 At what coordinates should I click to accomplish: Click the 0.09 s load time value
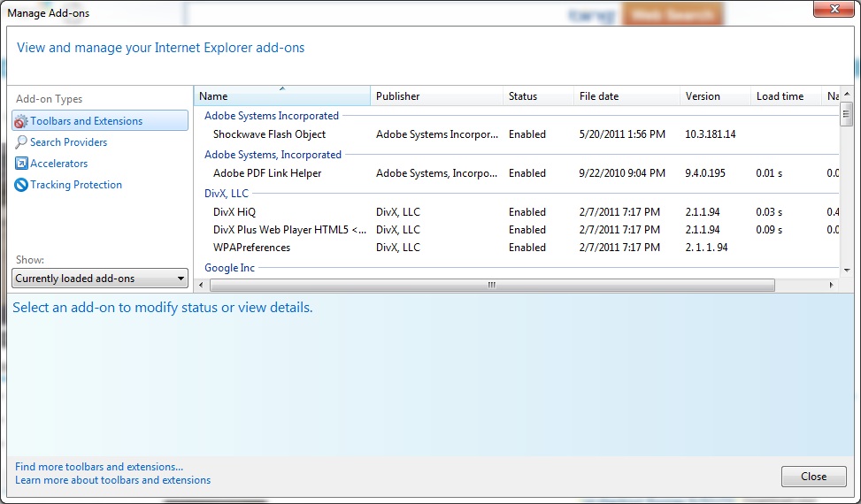769,230
